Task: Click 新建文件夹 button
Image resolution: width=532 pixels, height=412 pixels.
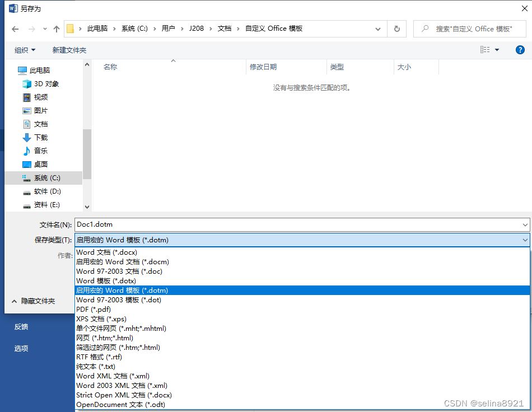Action: (x=69, y=50)
